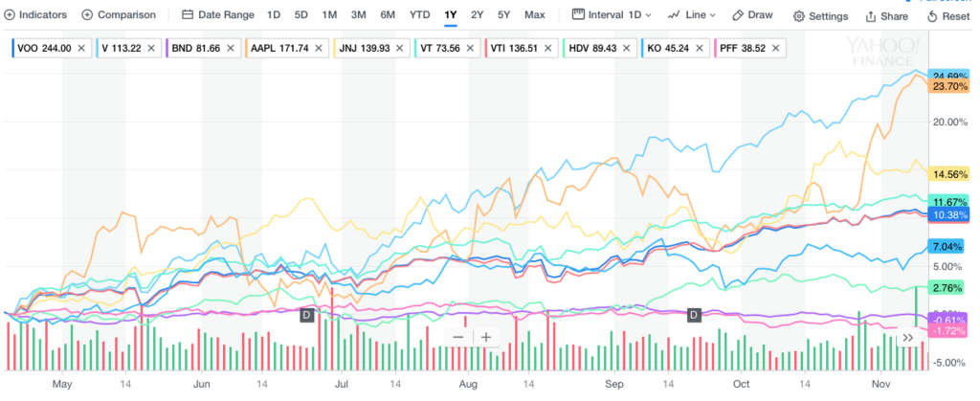Select the 2Y range
The image size is (980, 401).
tap(478, 14)
